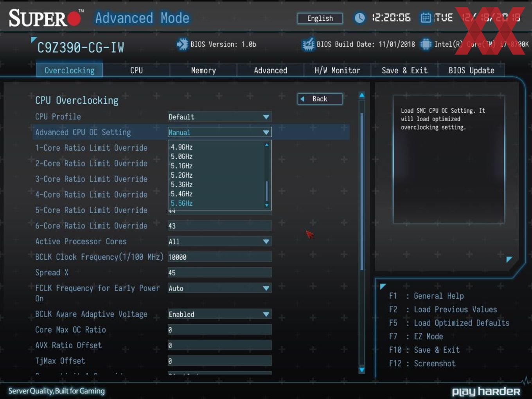
Task: Click the CPU Overclocking heading
Action: pos(77,101)
